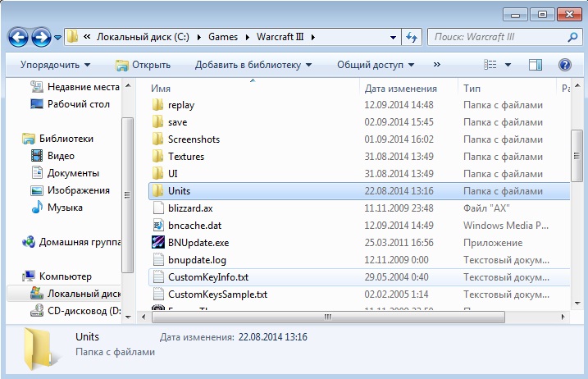Expand arrow after Локальный диск (C:) breadcrumb
Screen dimensions: 588x379
pos(198,37)
